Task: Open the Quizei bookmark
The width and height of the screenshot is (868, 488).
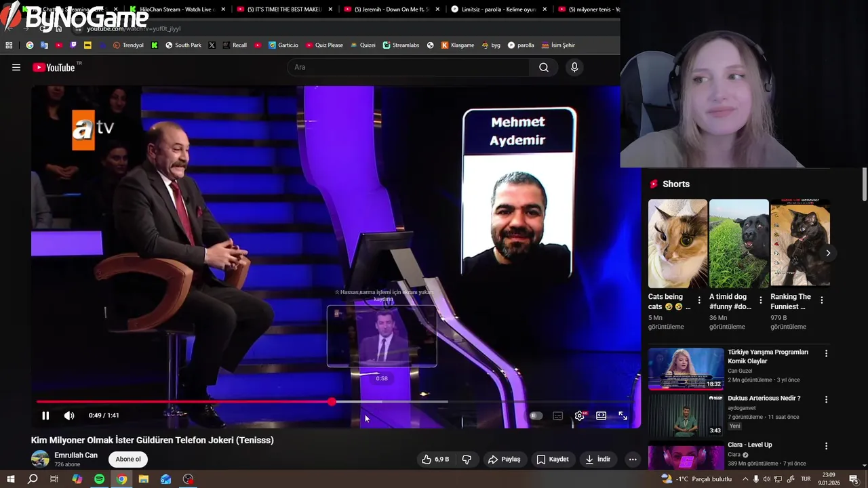Action: point(363,45)
